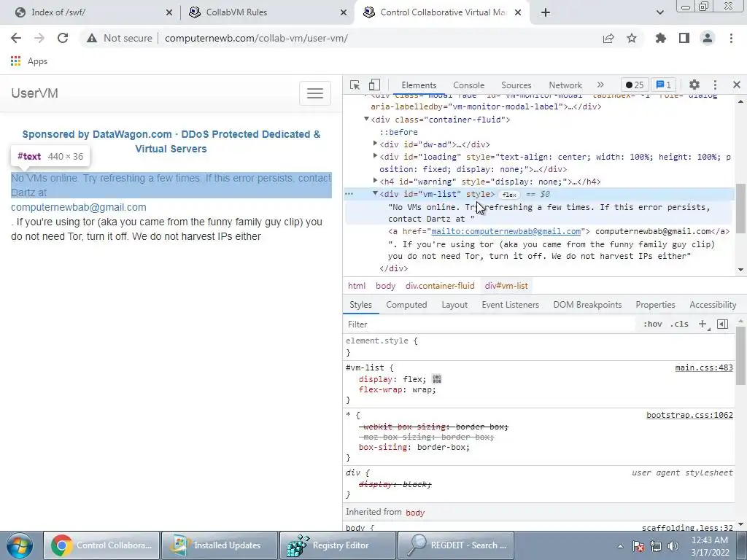This screenshot has width=747, height=560.
Task: Open the new tab plus button
Action: pos(546,12)
